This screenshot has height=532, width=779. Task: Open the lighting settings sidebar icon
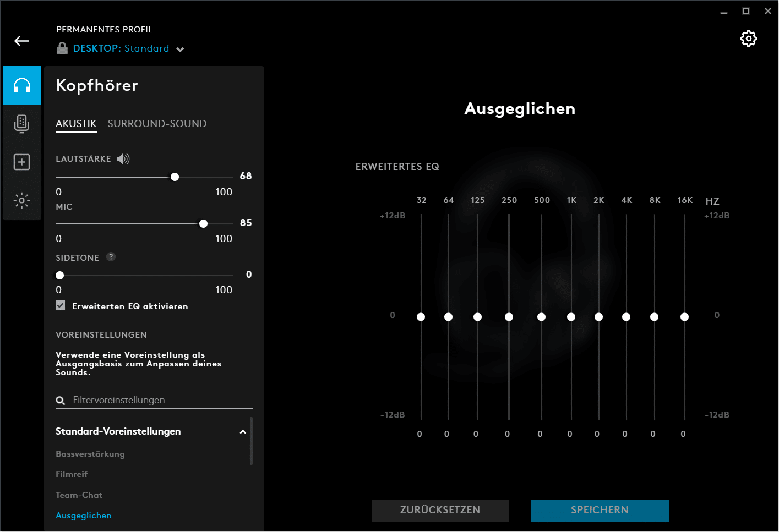coord(22,200)
